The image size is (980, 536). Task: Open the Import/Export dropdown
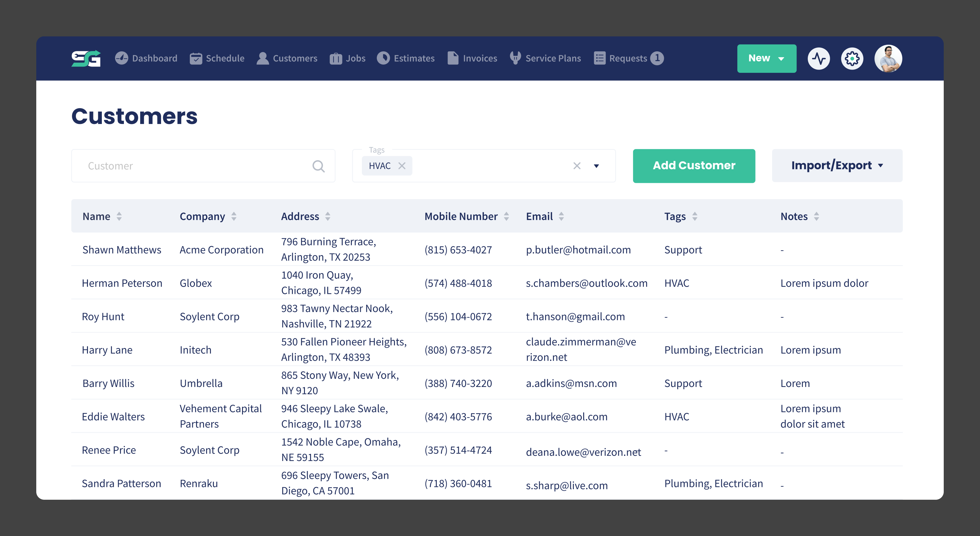click(x=836, y=165)
